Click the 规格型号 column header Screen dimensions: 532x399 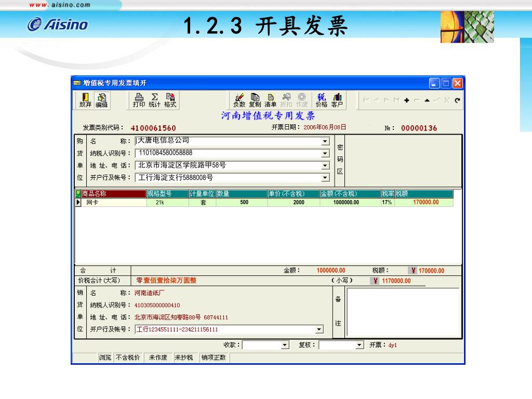point(168,194)
